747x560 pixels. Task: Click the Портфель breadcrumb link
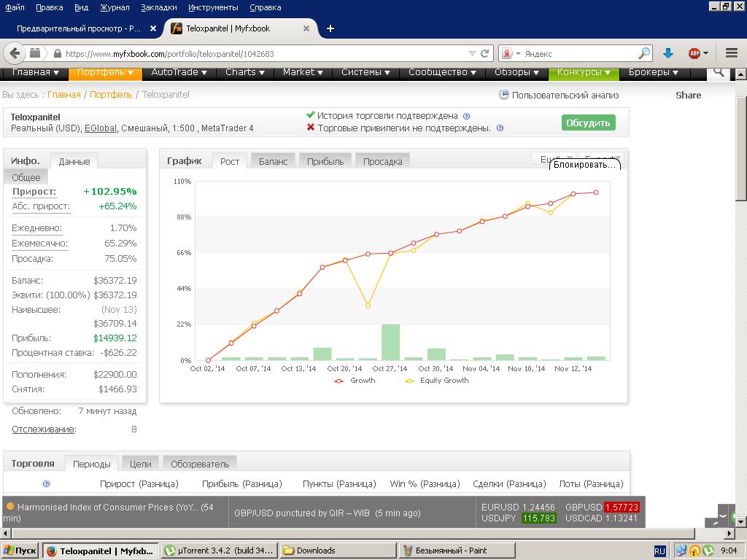111,95
